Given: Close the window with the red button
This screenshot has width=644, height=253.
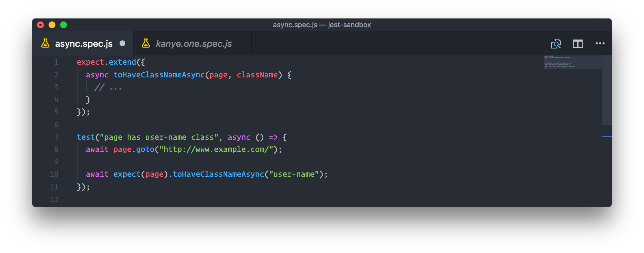Looking at the screenshot, I should click(x=40, y=25).
